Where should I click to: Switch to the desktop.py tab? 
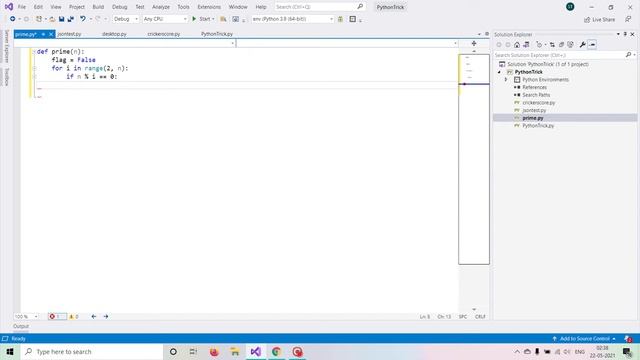[x=114, y=34]
